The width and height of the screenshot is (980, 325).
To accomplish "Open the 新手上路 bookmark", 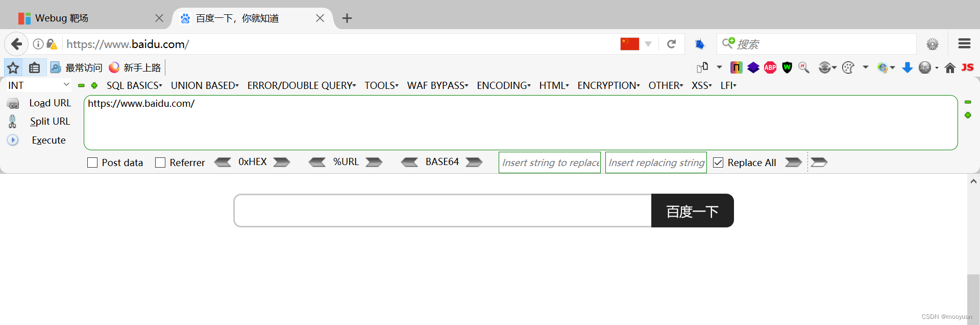I will tap(135, 67).
